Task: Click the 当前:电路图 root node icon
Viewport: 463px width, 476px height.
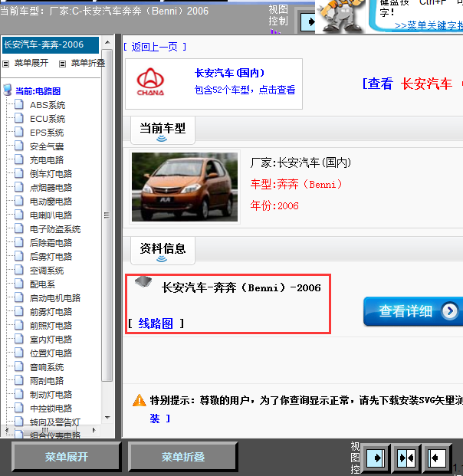Action: tap(8, 90)
